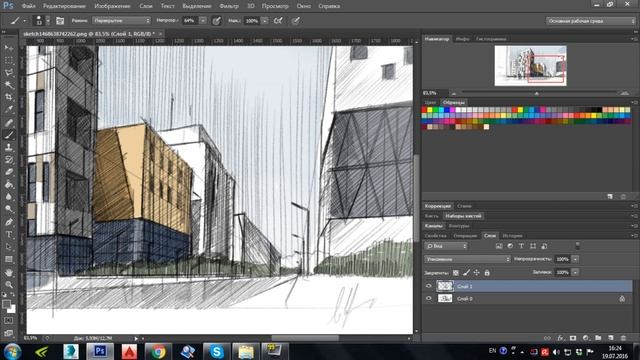Create a new adjustment layer

coord(586,338)
